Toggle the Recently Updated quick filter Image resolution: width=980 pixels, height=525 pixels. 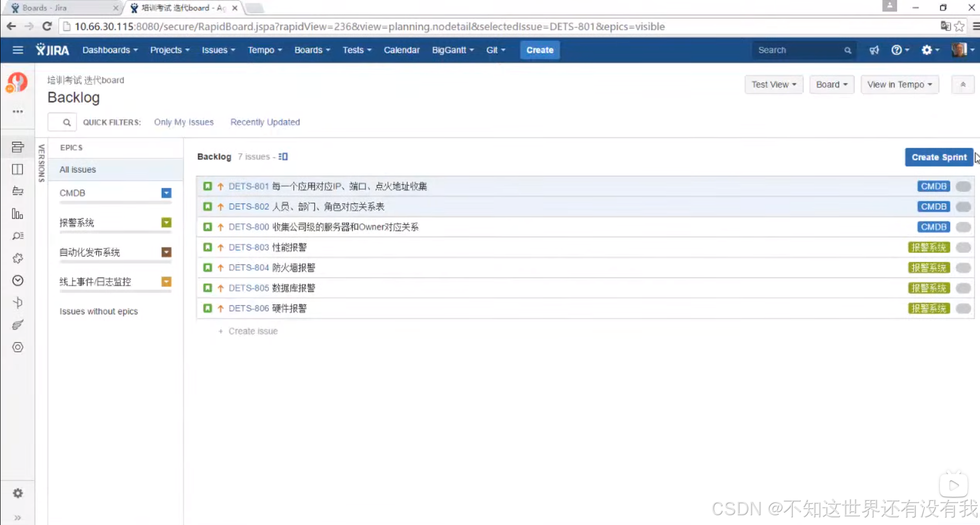click(x=265, y=122)
